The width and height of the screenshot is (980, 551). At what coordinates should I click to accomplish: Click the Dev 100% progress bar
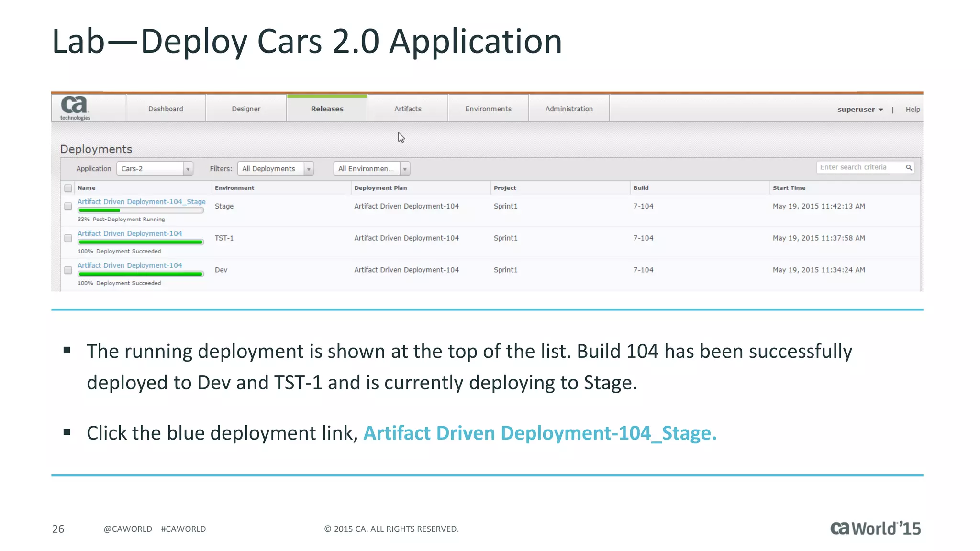(141, 274)
